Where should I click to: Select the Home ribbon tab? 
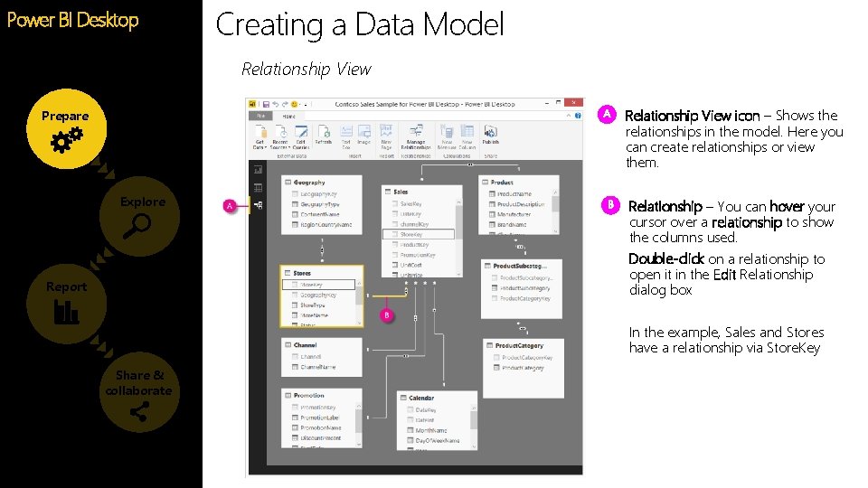tap(289, 117)
